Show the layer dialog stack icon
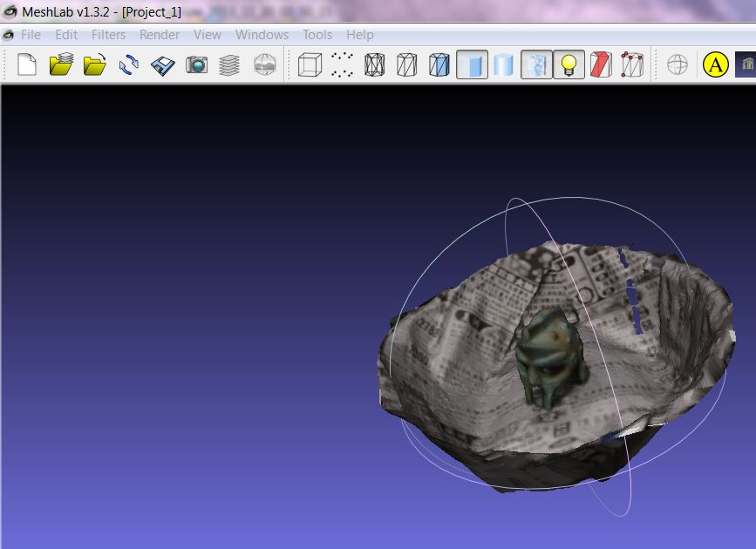 [x=229, y=65]
